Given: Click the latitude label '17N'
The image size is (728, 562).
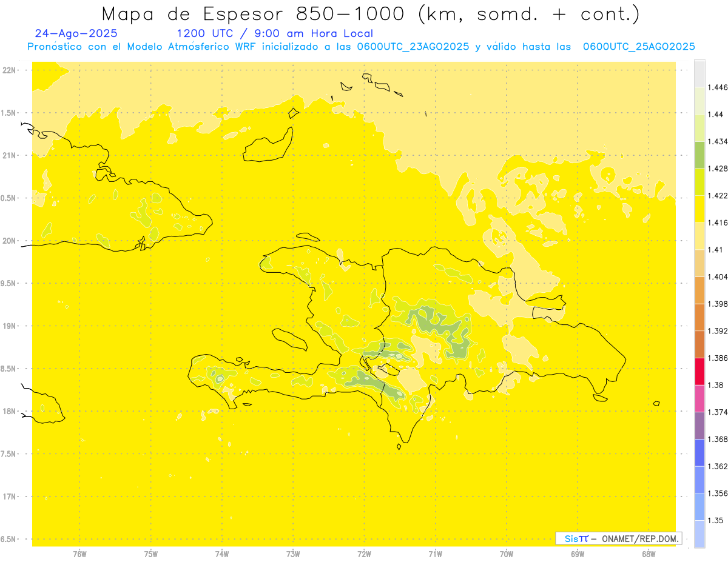Looking at the screenshot, I should point(10,497).
